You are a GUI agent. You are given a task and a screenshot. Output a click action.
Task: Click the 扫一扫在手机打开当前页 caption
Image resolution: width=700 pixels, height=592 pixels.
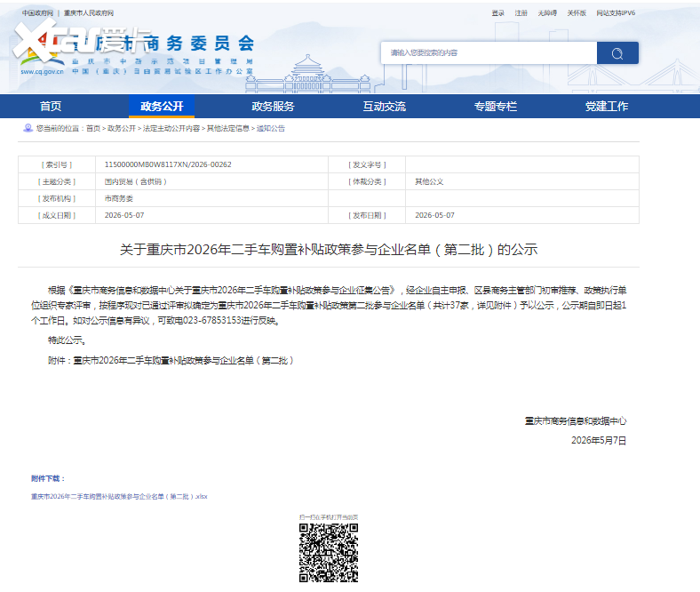coord(329,517)
